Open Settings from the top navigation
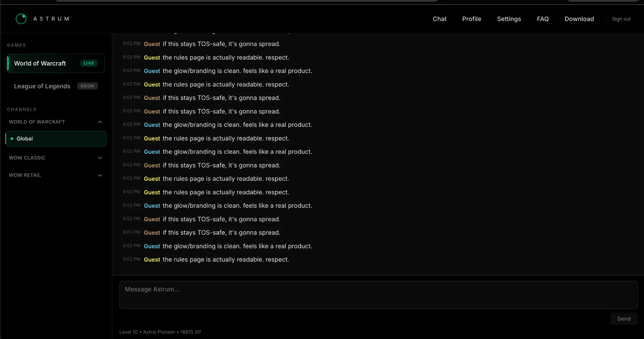The image size is (644, 339). click(x=509, y=19)
